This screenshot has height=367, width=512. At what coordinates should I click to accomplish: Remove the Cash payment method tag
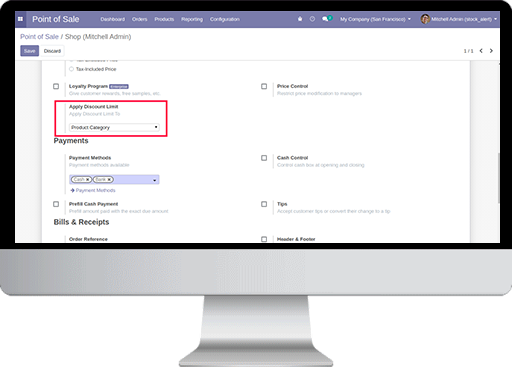(x=88, y=180)
